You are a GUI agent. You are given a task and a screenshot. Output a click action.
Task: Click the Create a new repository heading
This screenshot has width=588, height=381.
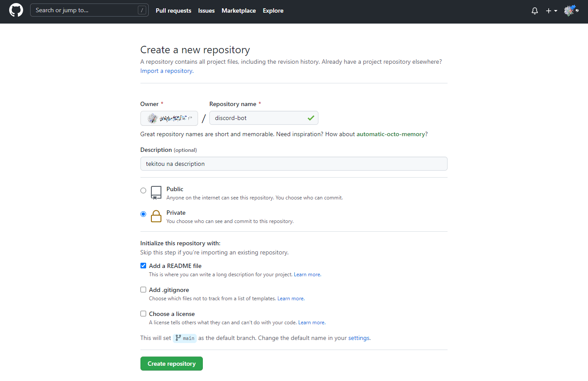click(195, 50)
